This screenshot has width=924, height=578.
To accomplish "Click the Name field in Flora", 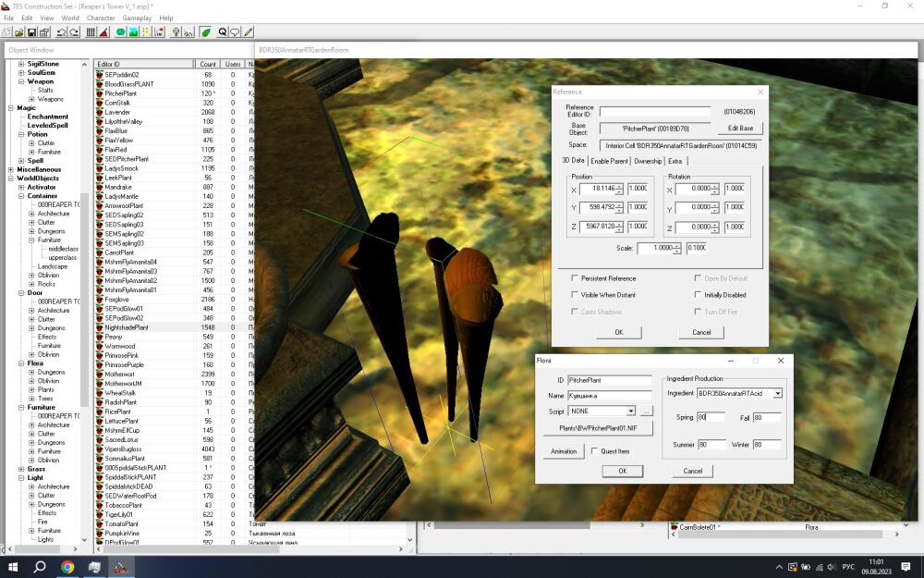I will coord(609,396).
